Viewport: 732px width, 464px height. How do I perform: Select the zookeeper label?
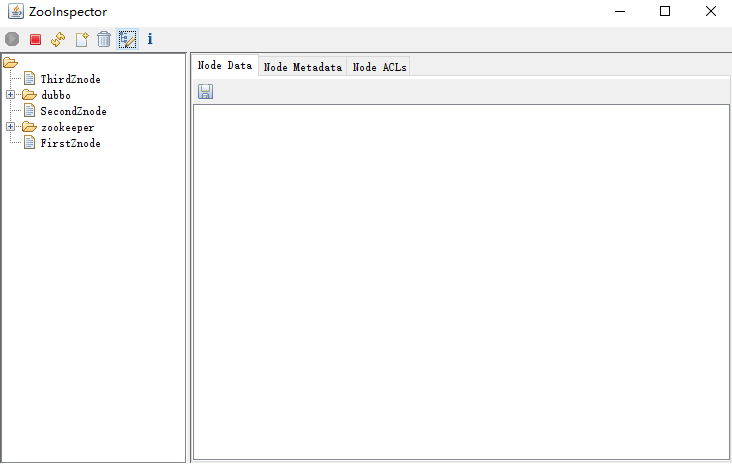point(68,127)
